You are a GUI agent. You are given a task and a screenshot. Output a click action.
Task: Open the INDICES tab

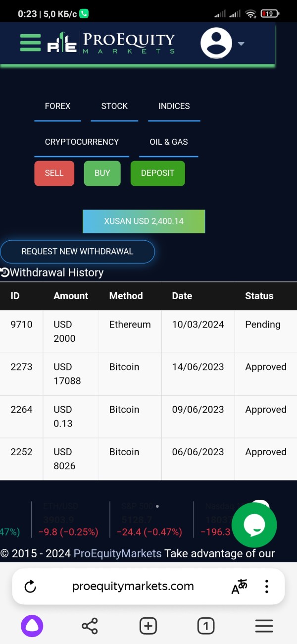174,106
